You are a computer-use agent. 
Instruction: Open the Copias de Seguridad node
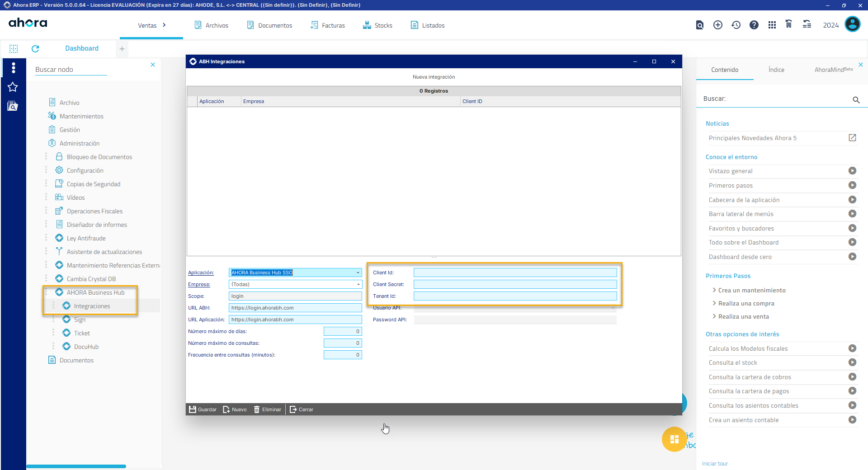click(93, 184)
